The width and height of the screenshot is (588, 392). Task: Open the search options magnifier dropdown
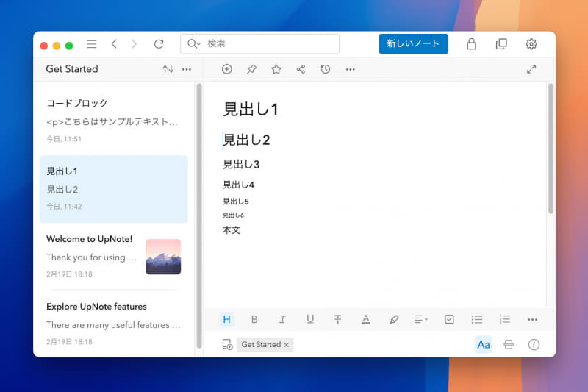click(194, 44)
